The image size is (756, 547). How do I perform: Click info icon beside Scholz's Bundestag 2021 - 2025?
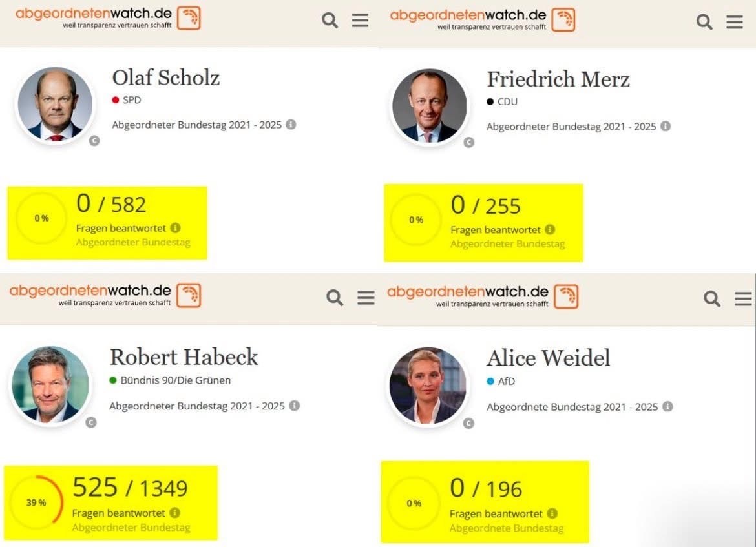(291, 125)
